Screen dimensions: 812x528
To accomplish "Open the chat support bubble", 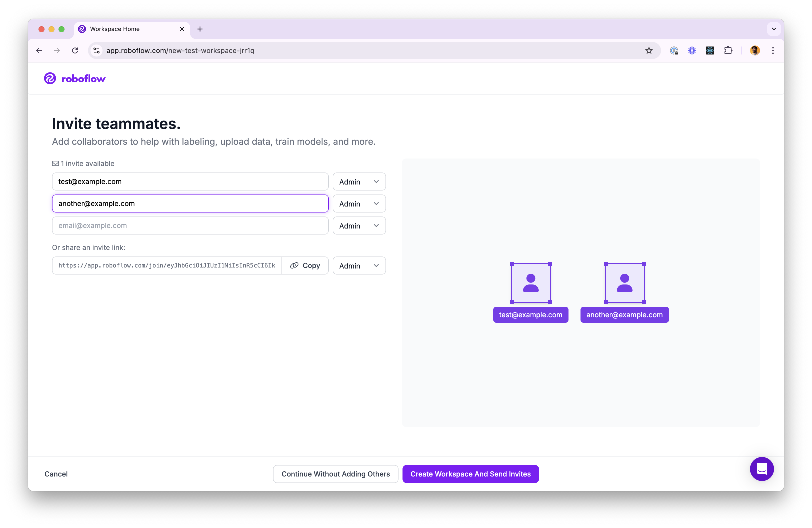I will 762,469.
